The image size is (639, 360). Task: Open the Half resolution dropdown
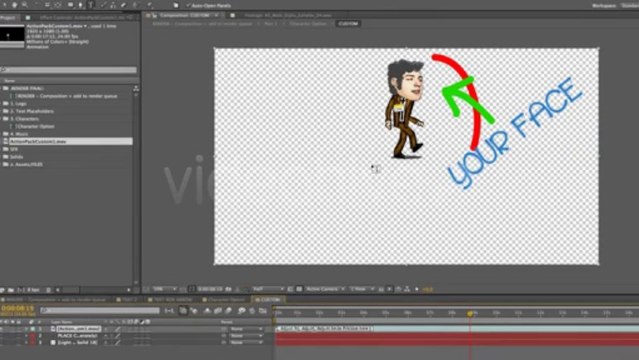click(268, 289)
